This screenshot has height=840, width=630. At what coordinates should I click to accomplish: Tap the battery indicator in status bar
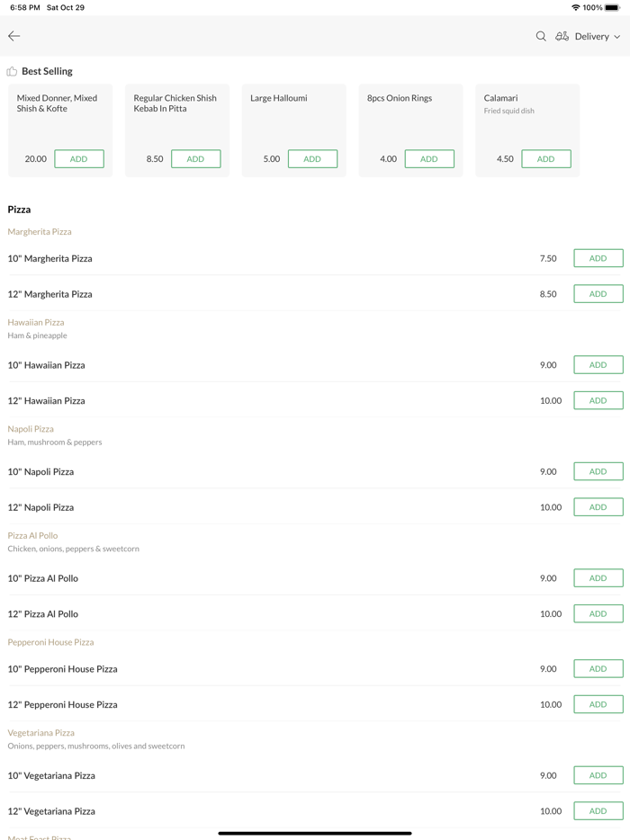pyautogui.click(x=612, y=7)
